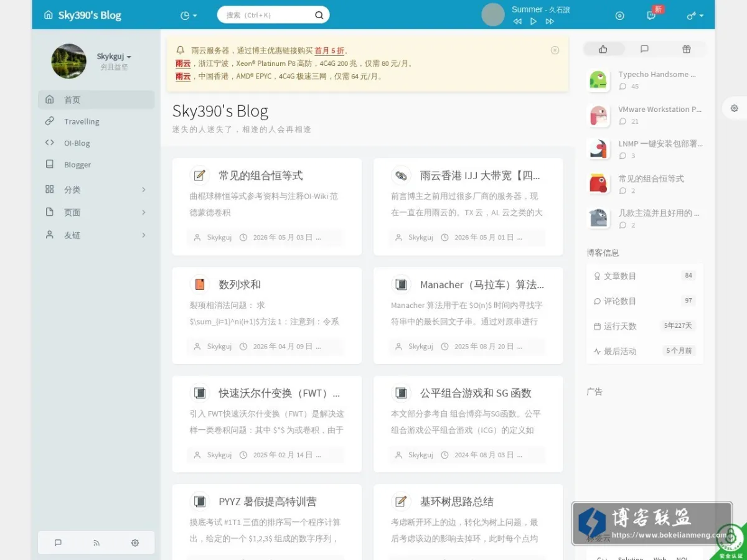747x560 pixels.
Task: Open post 基环树思路总结
Action: click(457, 502)
